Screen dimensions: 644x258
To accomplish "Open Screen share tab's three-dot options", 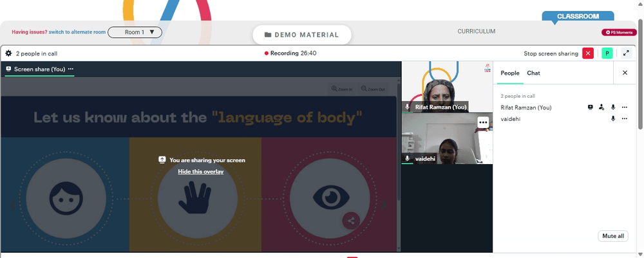I will click(x=71, y=69).
